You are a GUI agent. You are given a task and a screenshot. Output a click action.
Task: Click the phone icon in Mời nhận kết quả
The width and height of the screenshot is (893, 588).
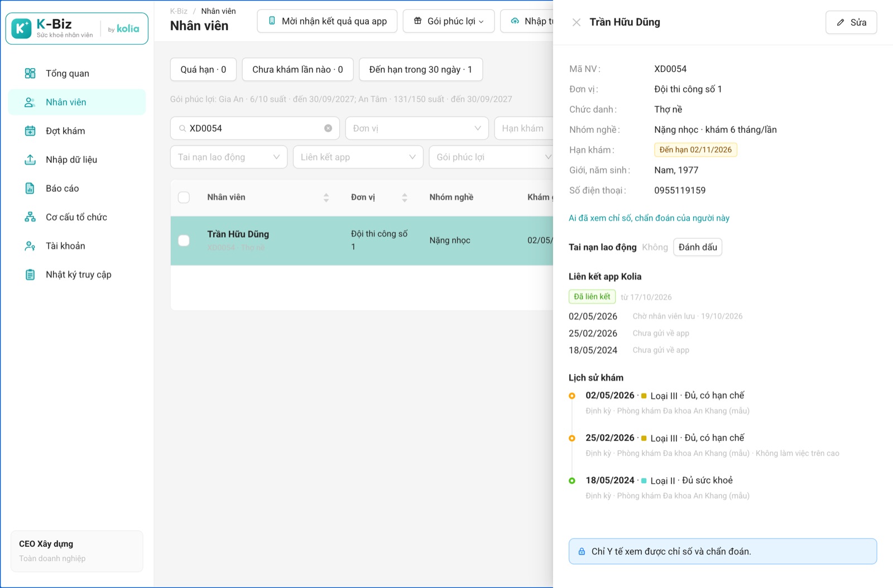272,21
